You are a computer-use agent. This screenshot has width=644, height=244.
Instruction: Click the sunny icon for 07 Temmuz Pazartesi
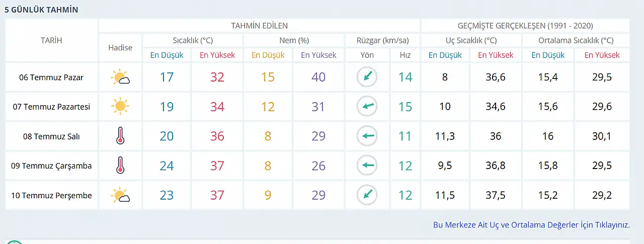pyautogui.click(x=120, y=106)
